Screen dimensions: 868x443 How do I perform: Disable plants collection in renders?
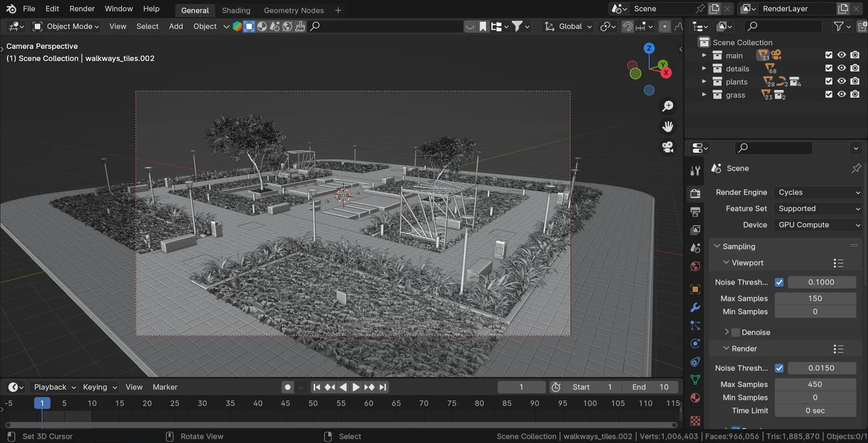click(855, 81)
